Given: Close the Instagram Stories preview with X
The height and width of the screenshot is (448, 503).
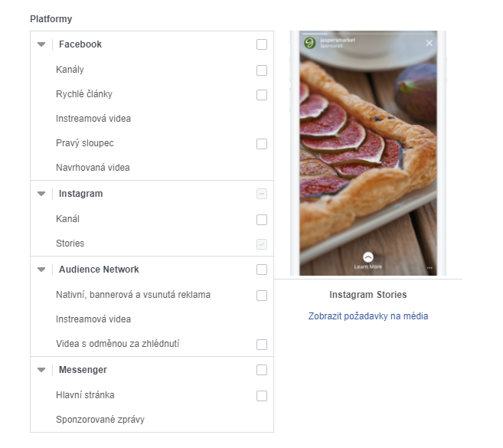Looking at the screenshot, I should 430,43.
